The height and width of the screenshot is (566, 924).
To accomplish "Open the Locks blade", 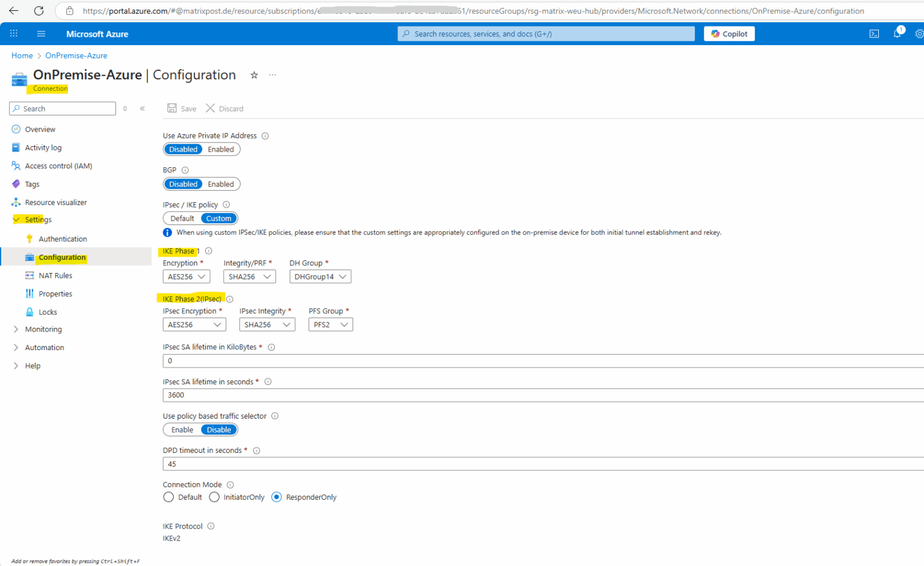I will coord(46,312).
